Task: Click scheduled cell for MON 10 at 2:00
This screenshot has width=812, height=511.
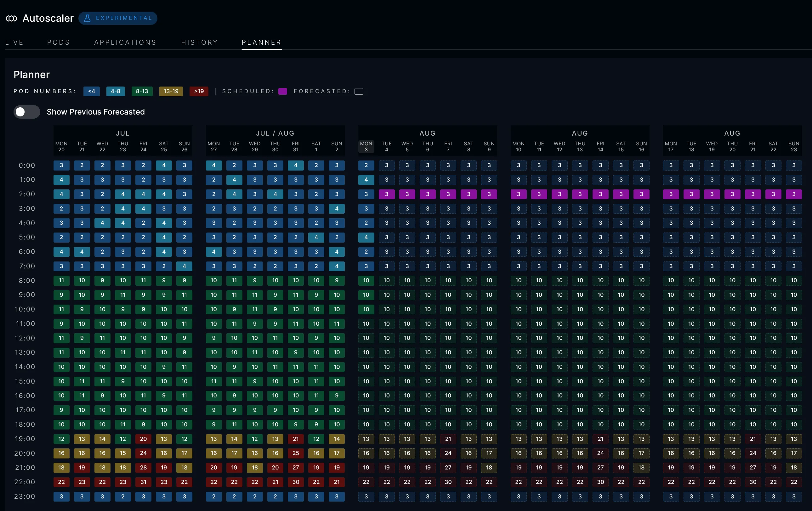Action: [518, 194]
